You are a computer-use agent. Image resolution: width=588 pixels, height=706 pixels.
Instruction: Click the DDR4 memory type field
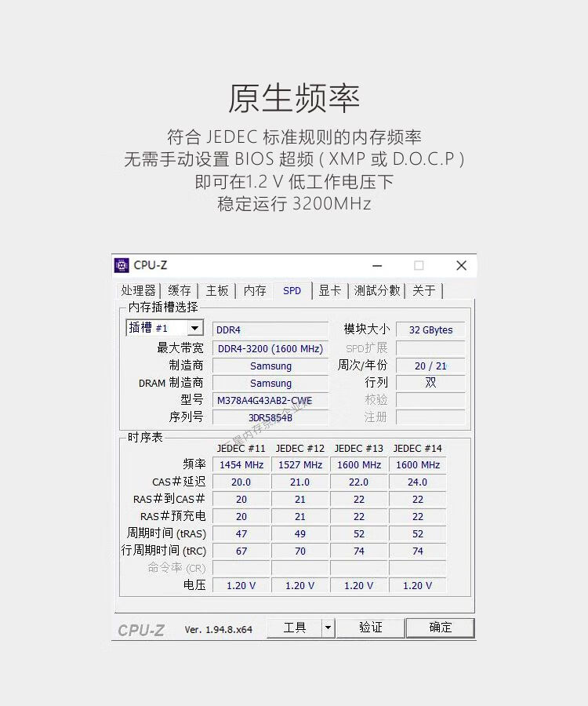(270, 329)
